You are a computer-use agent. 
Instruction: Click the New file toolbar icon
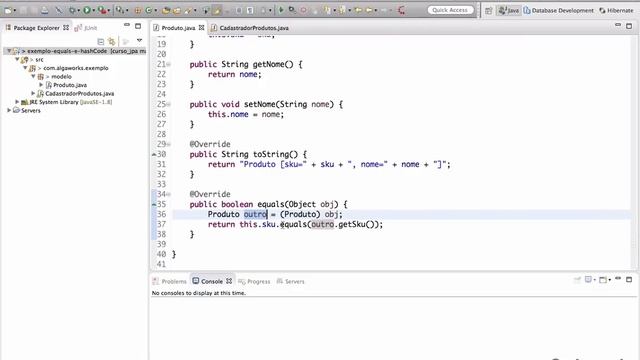click(x=8, y=10)
